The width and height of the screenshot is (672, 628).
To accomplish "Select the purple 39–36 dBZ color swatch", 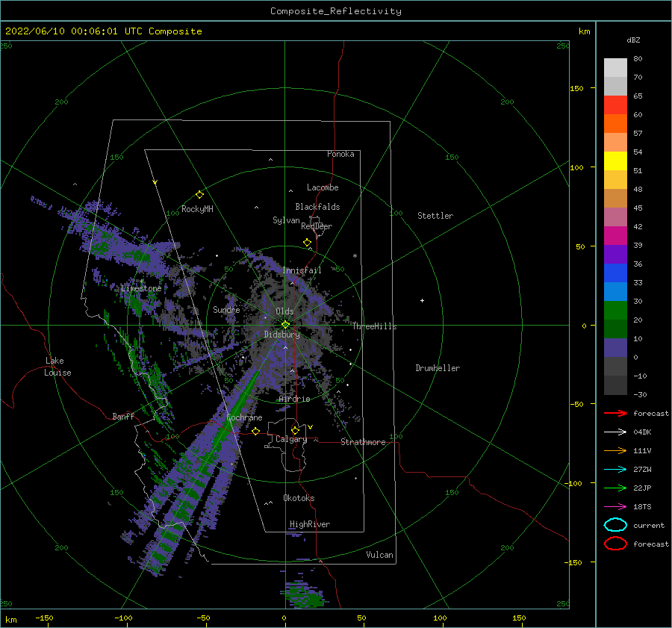I will point(615,255).
